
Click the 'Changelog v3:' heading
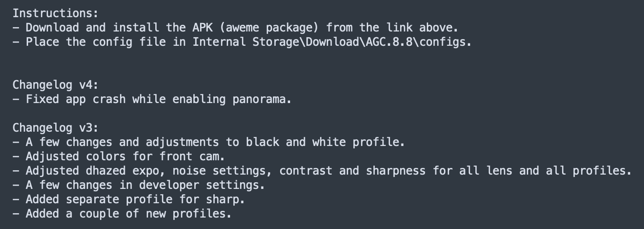click(56, 128)
